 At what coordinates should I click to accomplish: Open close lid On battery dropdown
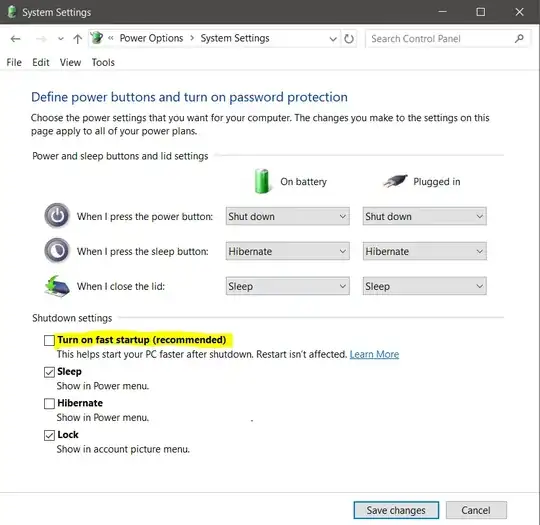[288, 286]
